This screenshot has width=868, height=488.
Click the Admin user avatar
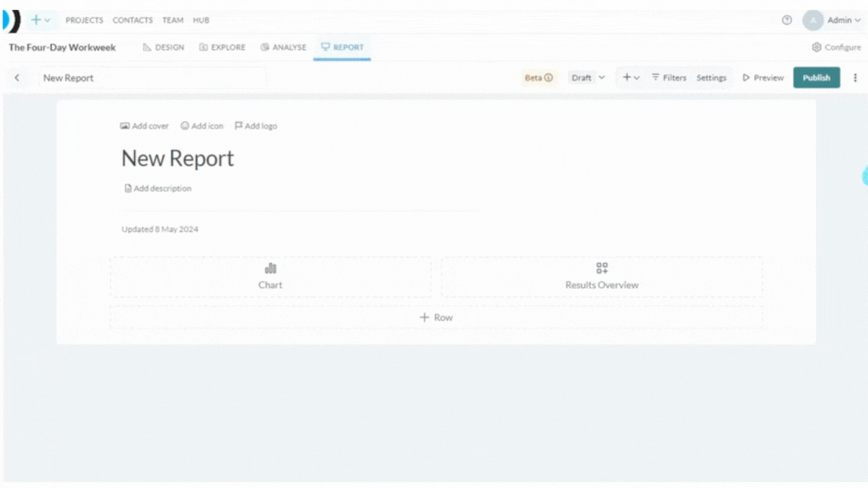pyautogui.click(x=813, y=20)
